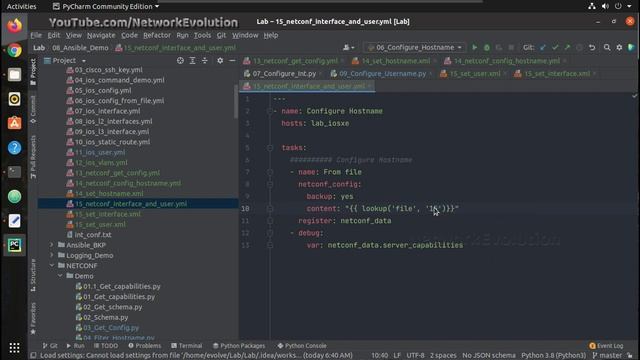Open Terminal app from the dock
640x360 pixels.
click(x=14, y=172)
